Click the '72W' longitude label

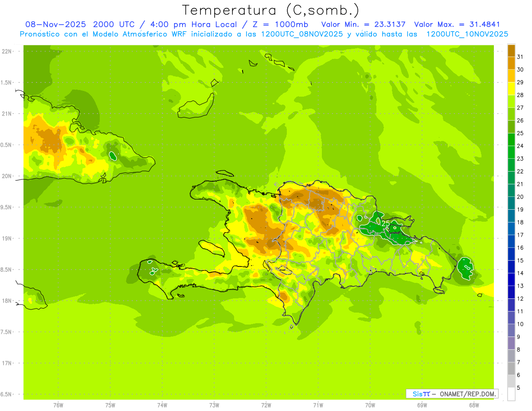point(266,405)
